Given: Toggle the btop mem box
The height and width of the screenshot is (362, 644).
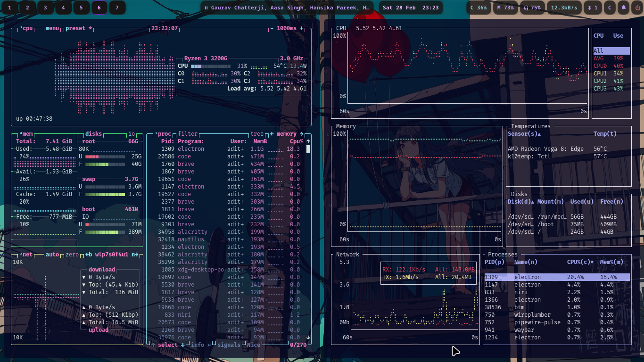Looking at the screenshot, I should tap(27, 134).
